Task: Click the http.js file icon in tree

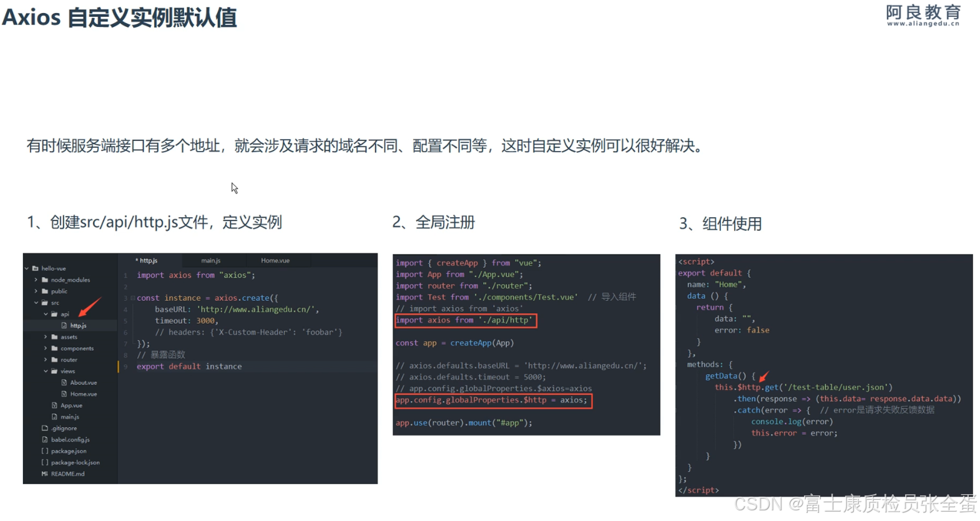Action: [x=64, y=326]
